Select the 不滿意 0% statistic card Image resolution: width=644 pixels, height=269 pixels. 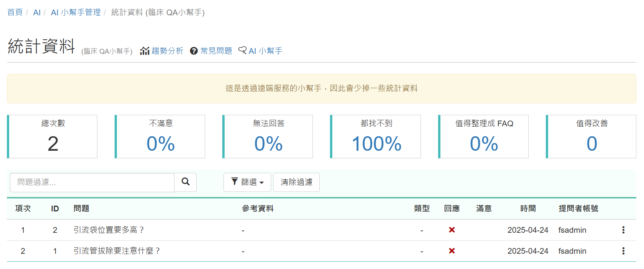click(x=160, y=137)
